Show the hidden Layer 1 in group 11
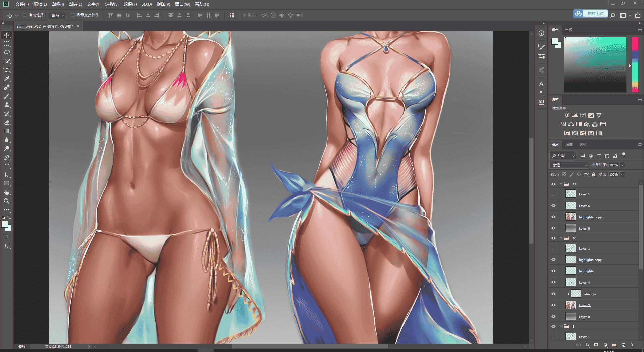The height and width of the screenshot is (352, 644). click(x=553, y=194)
